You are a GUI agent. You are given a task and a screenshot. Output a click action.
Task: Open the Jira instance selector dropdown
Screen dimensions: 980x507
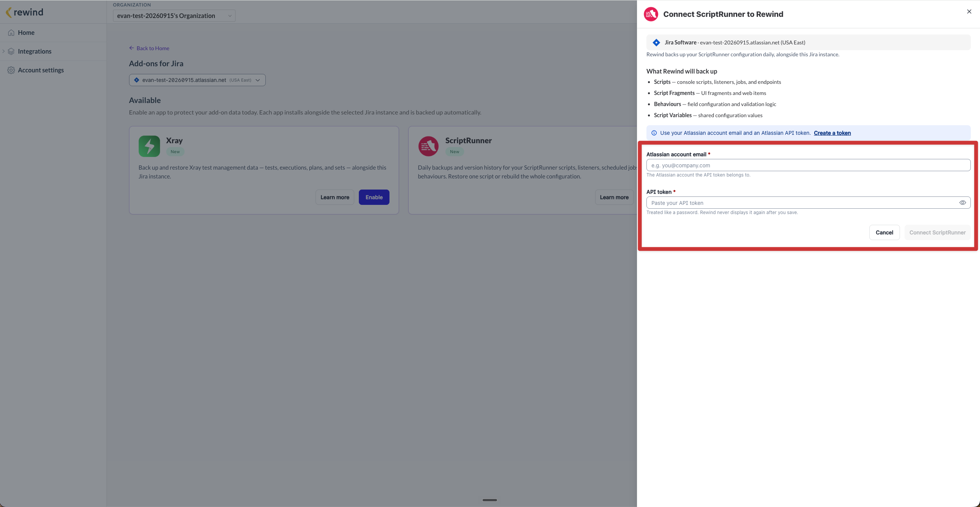197,80
